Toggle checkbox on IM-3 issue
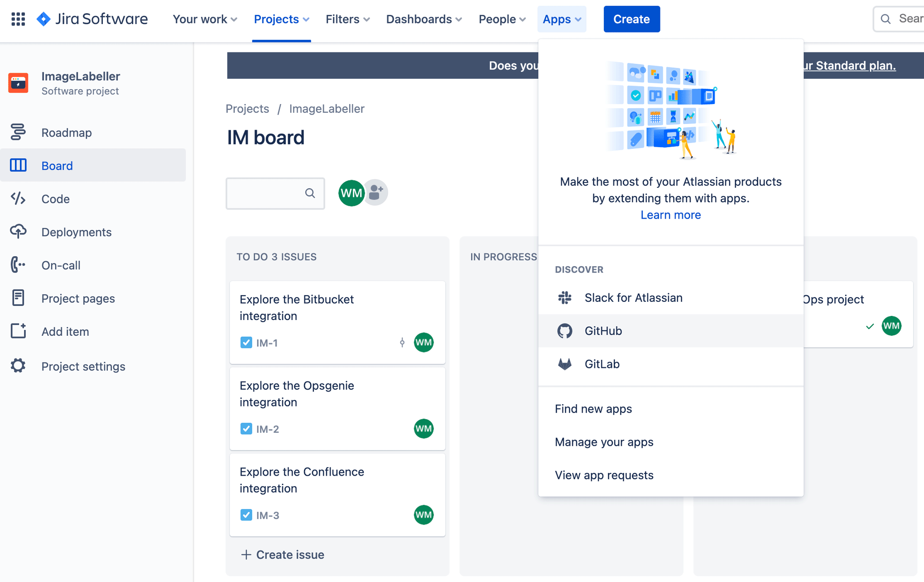Image resolution: width=924 pixels, height=582 pixels. (245, 515)
